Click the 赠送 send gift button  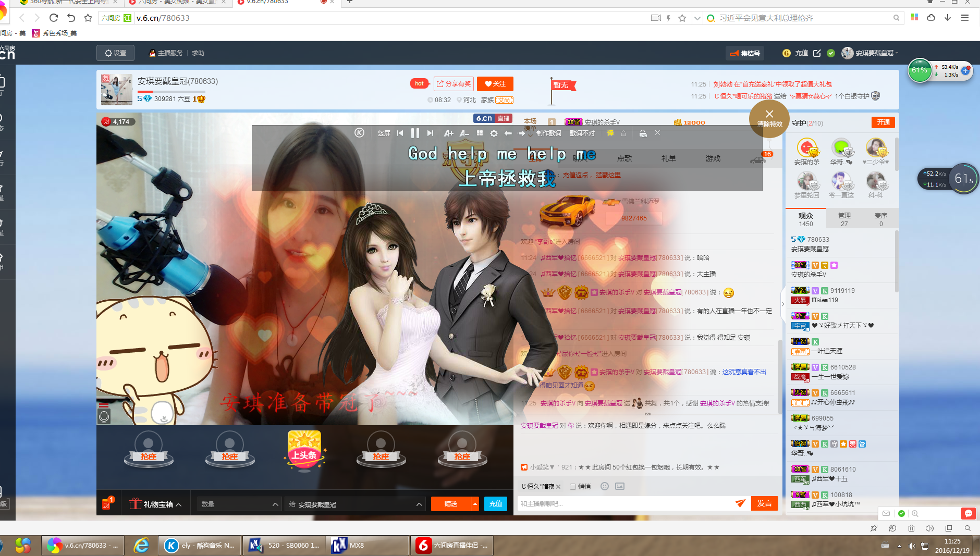[451, 504]
